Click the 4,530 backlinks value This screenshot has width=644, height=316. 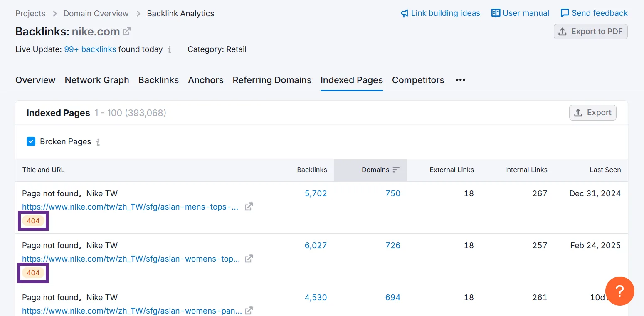316,297
